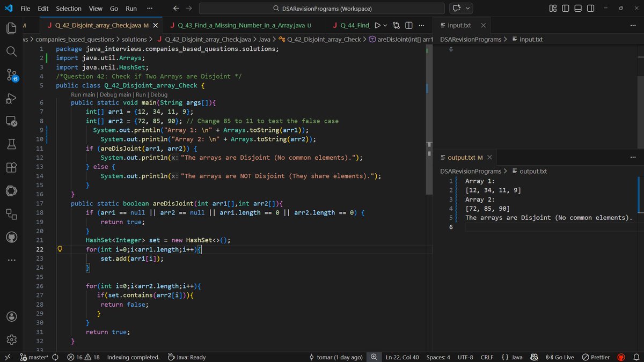Click the VS Code logo icon
The image size is (644, 362).
(9, 9)
